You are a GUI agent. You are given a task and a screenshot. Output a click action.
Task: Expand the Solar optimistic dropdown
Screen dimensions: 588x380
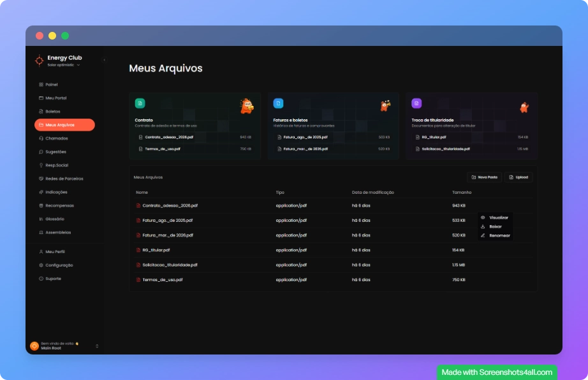[78, 65]
